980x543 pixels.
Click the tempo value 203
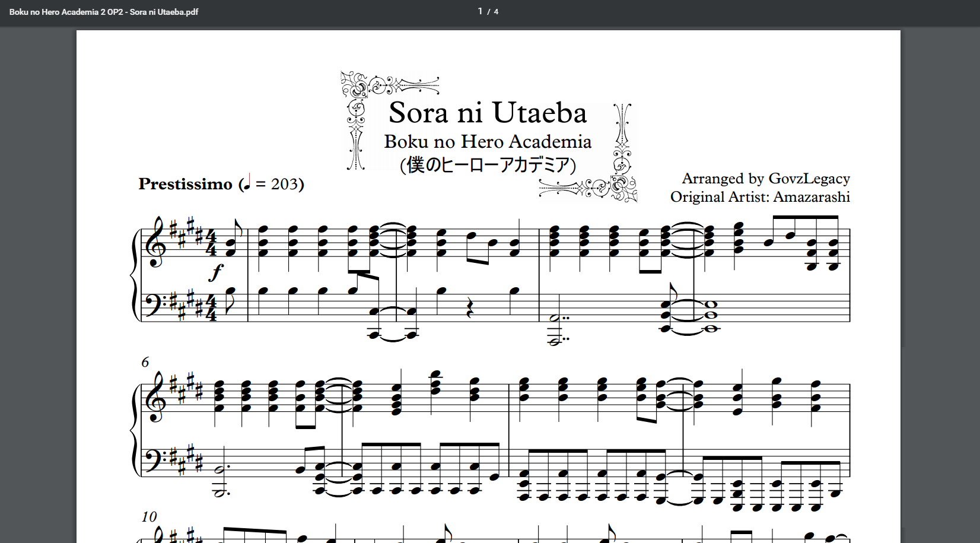coord(285,184)
